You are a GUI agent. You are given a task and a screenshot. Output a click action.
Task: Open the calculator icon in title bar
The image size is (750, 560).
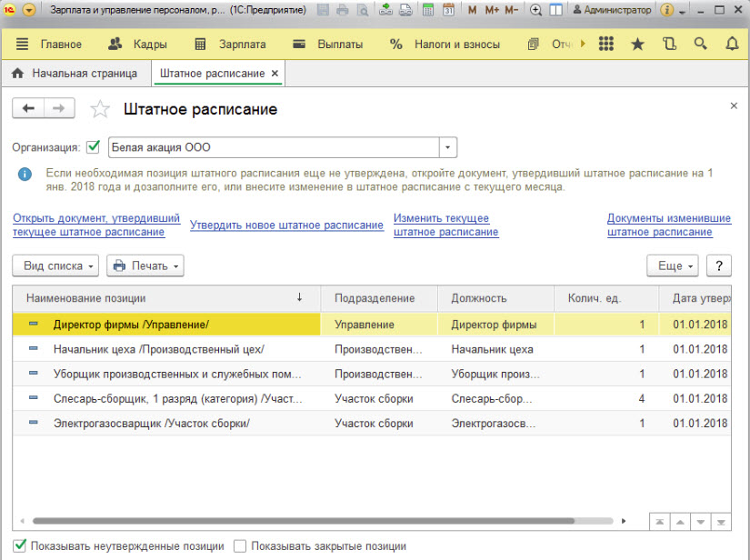(429, 11)
